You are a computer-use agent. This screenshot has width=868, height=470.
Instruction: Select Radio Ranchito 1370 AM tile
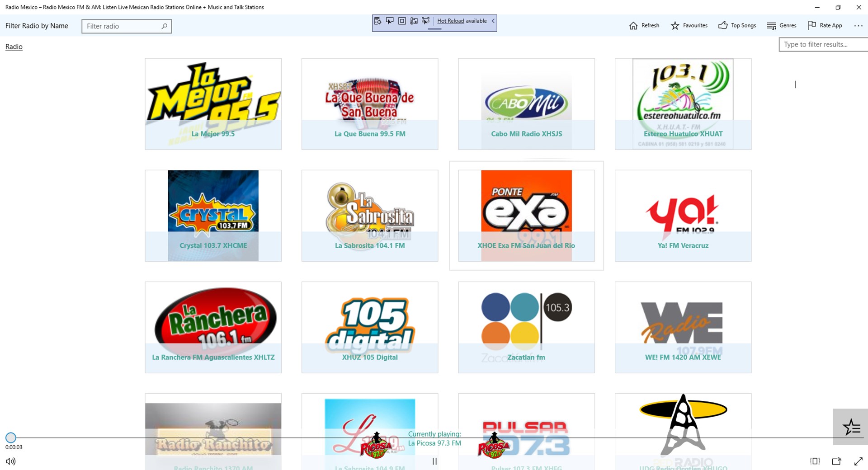(213, 432)
